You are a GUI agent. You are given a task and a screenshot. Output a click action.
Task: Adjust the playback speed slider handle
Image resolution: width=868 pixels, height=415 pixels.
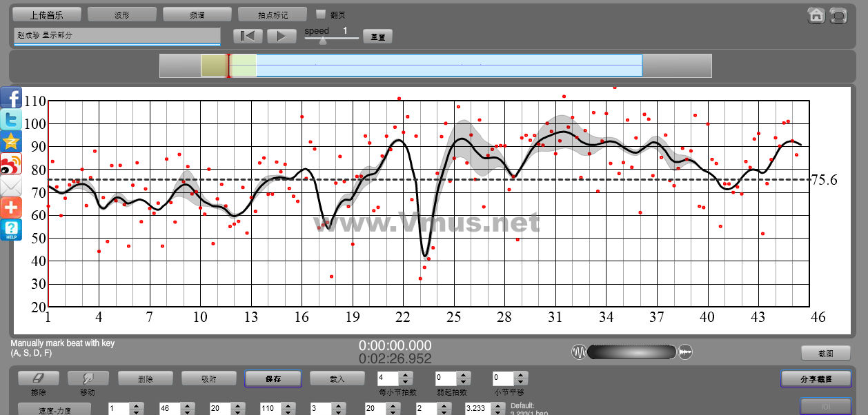322,40
